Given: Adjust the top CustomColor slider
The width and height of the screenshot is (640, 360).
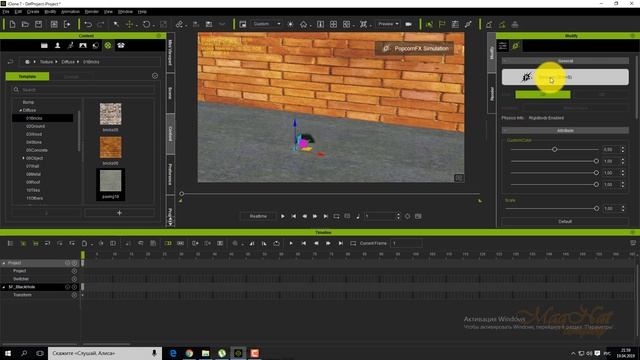Looking at the screenshot, I should coord(554,149).
